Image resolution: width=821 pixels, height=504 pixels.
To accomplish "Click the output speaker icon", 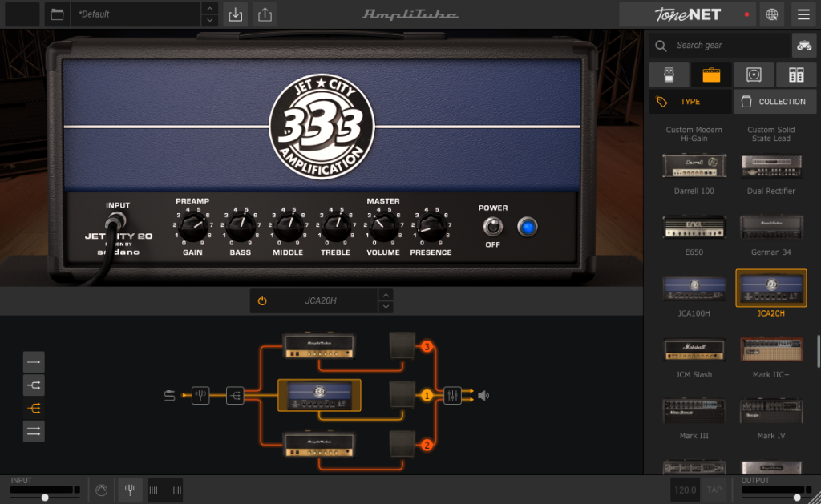I will [483, 396].
